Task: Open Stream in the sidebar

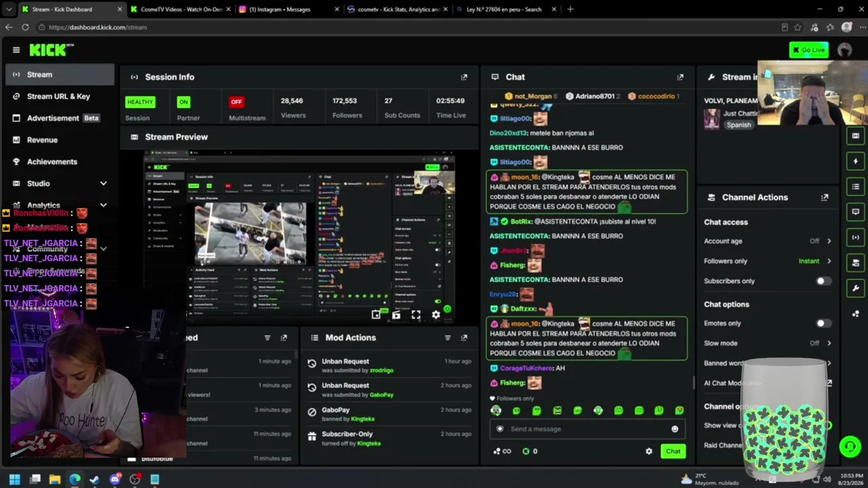Action: click(60, 75)
